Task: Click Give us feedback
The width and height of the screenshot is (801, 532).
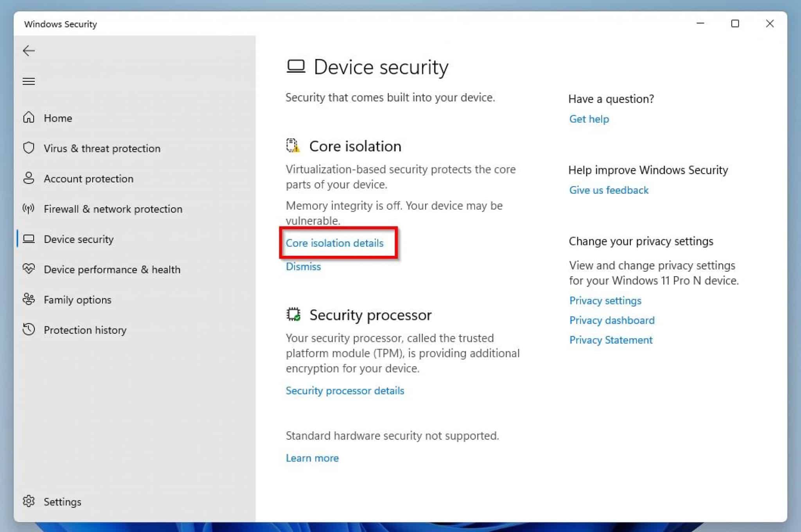Action: 609,190
